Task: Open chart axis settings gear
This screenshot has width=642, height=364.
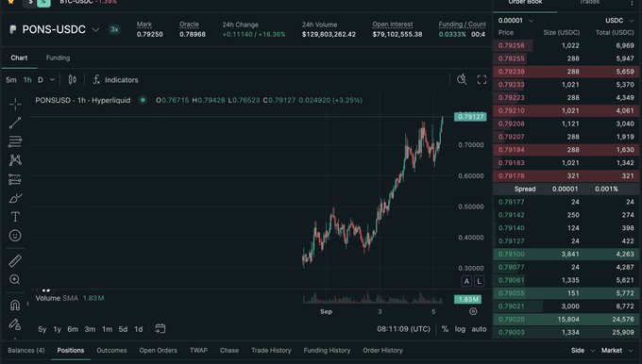Action: [x=473, y=311]
